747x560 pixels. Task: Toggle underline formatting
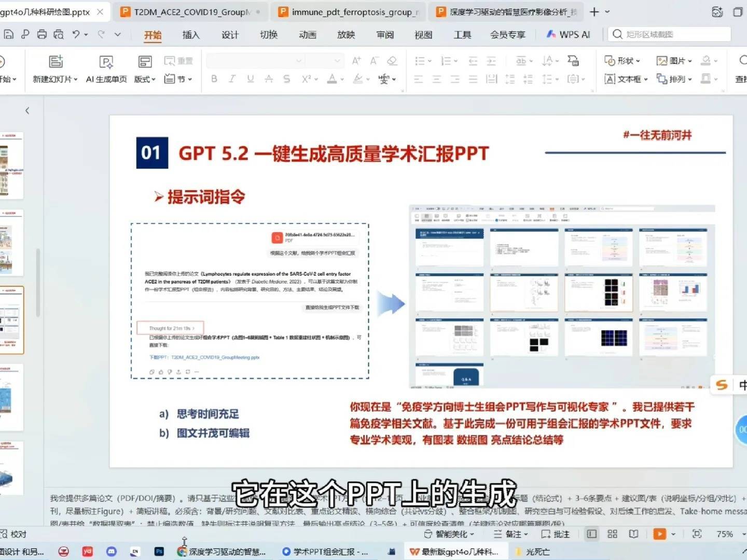click(250, 79)
